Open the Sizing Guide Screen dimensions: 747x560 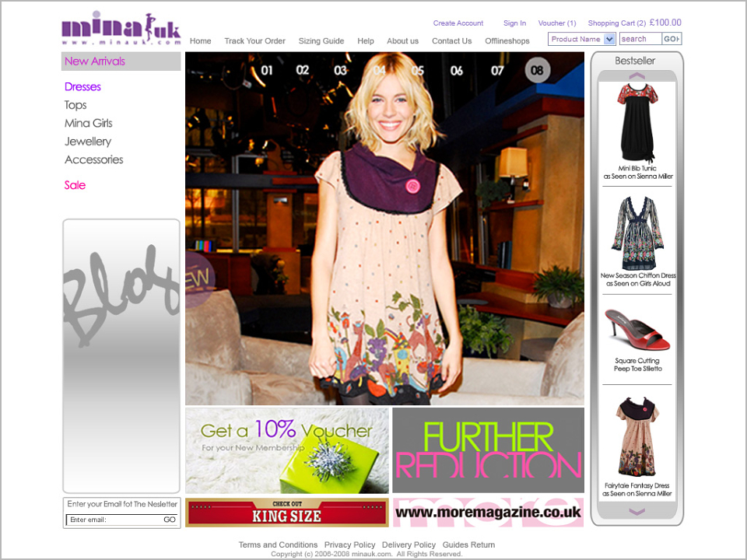tap(321, 41)
